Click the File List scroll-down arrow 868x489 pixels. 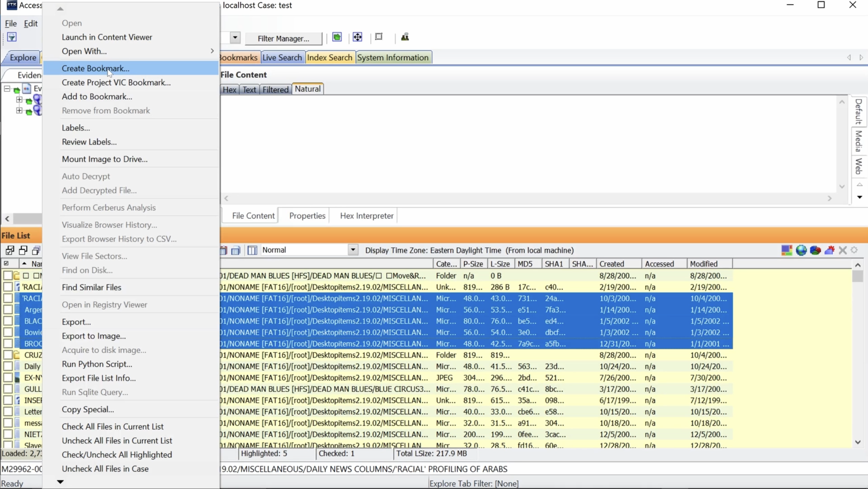coord(858,442)
